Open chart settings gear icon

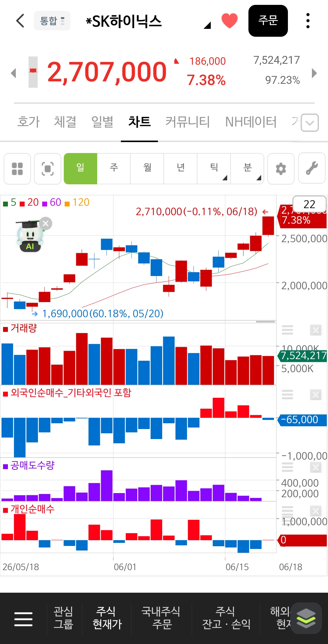click(281, 169)
